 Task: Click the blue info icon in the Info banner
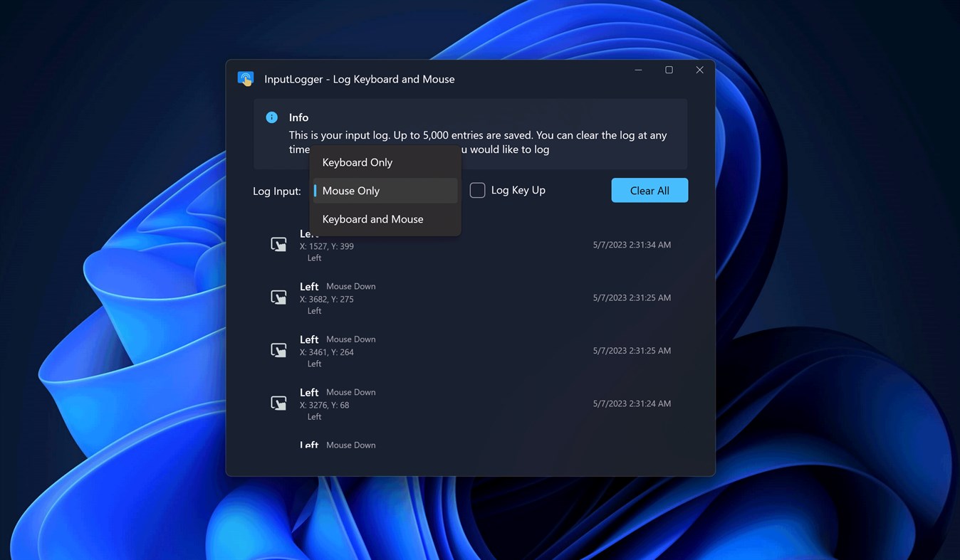pyautogui.click(x=271, y=117)
